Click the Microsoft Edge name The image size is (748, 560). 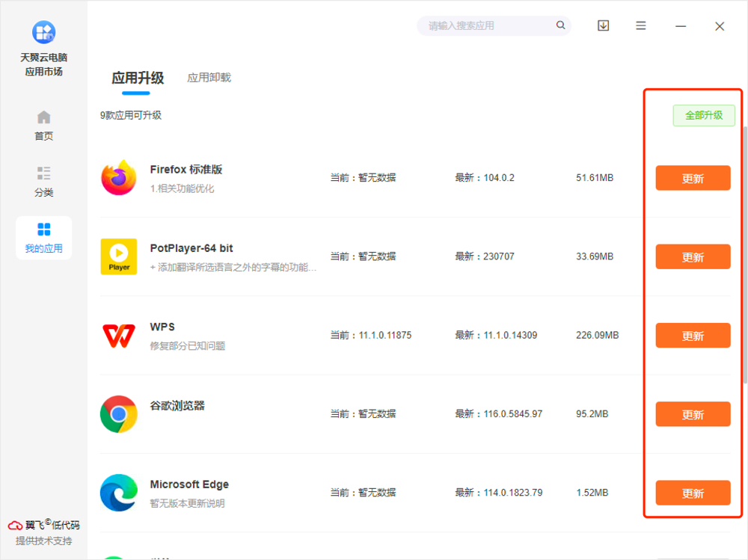tap(189, 484)
